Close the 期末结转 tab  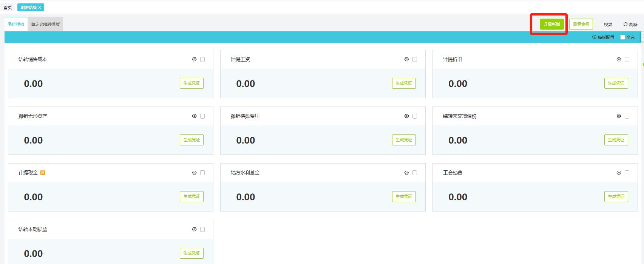(x=40, y=8)
